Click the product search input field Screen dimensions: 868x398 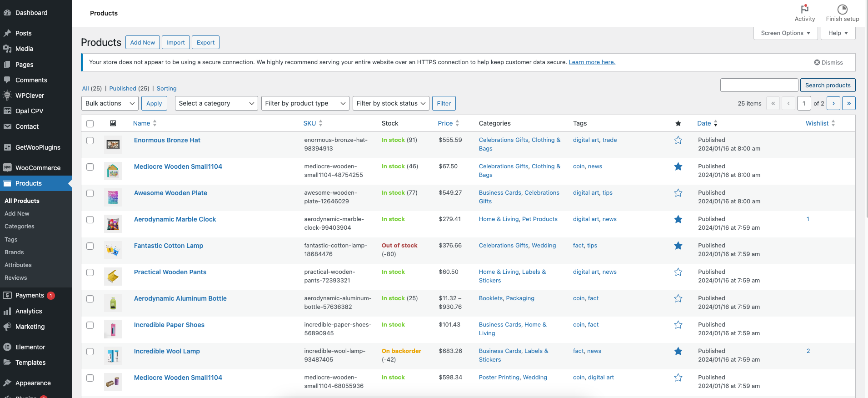[x=759, y=85]
